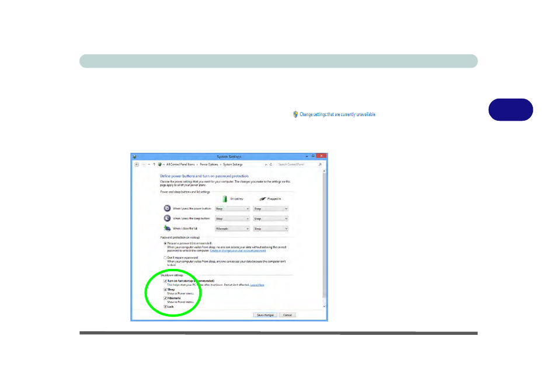Viewport: 557px width, 392px height.
Task: Click the power button icon
Action: pos(167,208)
